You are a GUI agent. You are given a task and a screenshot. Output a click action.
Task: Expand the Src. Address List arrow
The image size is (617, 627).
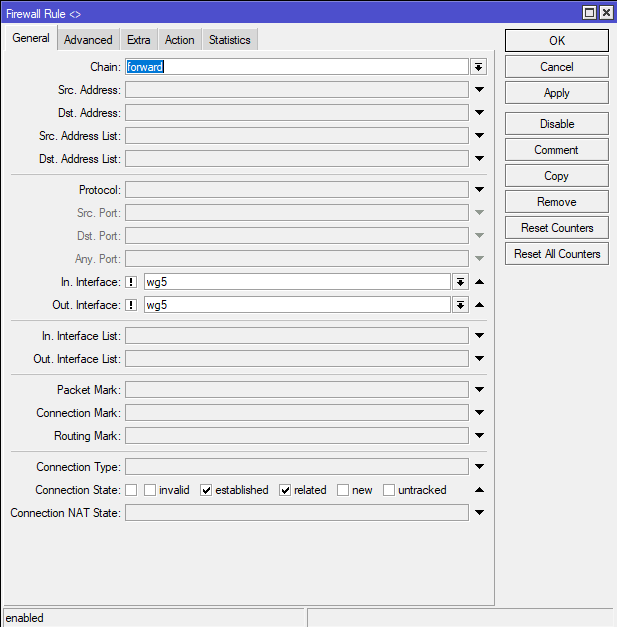coord(479,136)
